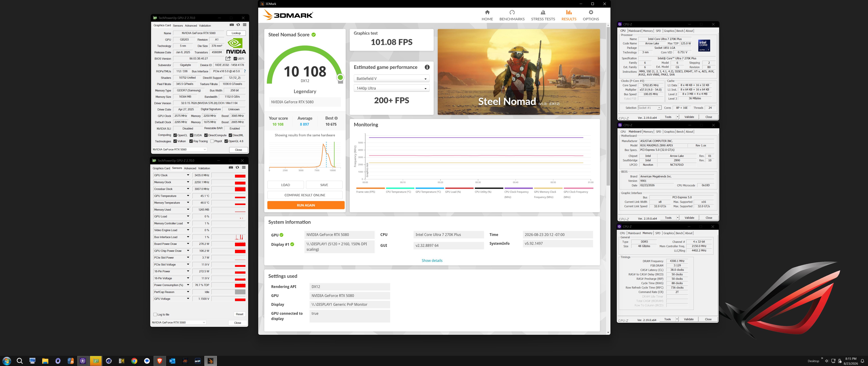Take a screenshot in the GPU-Z Graphics Card window
Screen dimensions: 868x366
coord(231,25)
